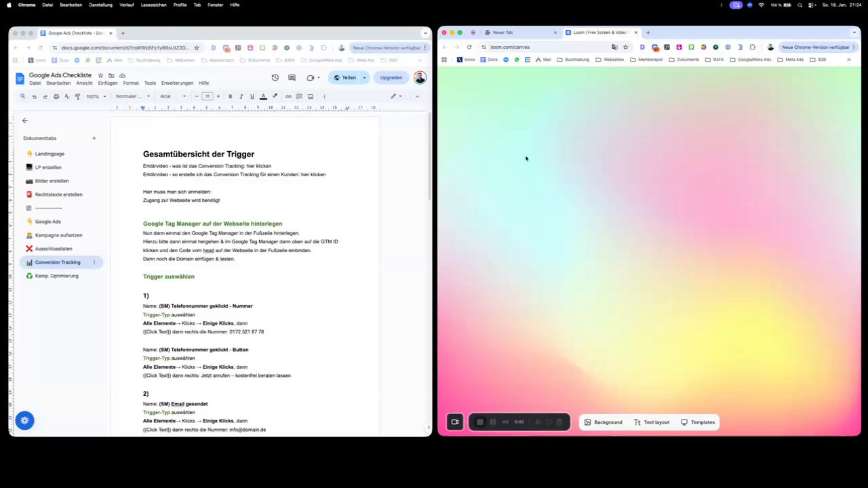Toggle bold formatting
The height and width of the screenshot is (488, 868).
(230, 96)
